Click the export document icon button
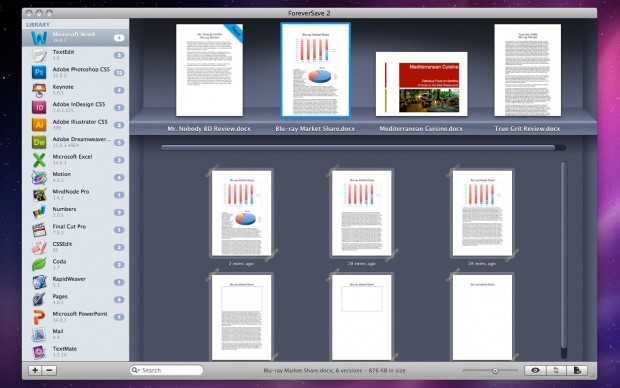The width and height of the screenshot is (620, 388). [x=577, y=370]
